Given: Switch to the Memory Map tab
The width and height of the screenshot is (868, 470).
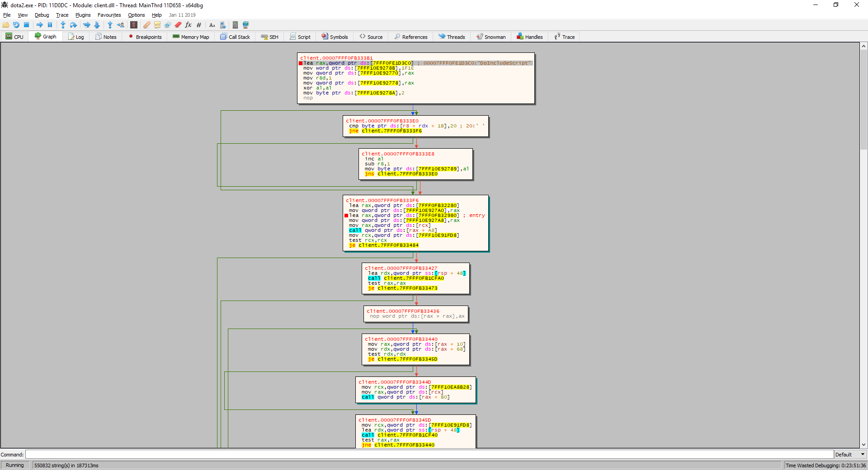Looking at the screenshot, I should point(191,37).
